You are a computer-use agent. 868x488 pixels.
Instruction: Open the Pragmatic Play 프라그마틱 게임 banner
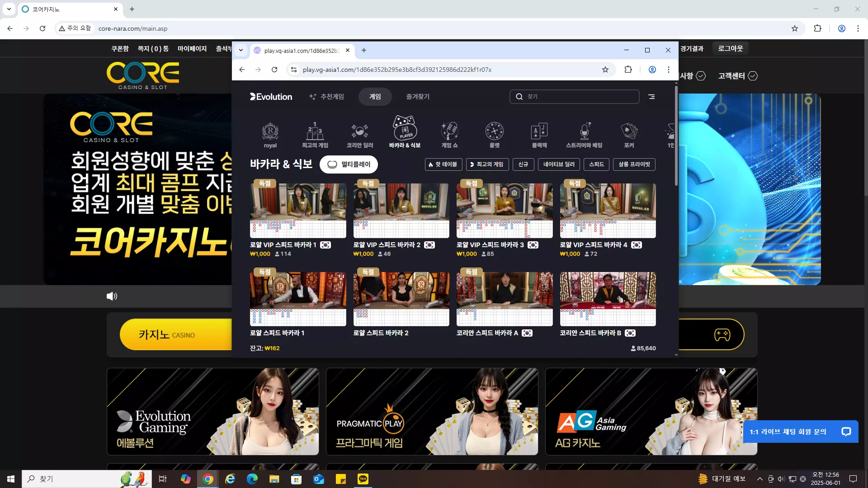[432, 412]
